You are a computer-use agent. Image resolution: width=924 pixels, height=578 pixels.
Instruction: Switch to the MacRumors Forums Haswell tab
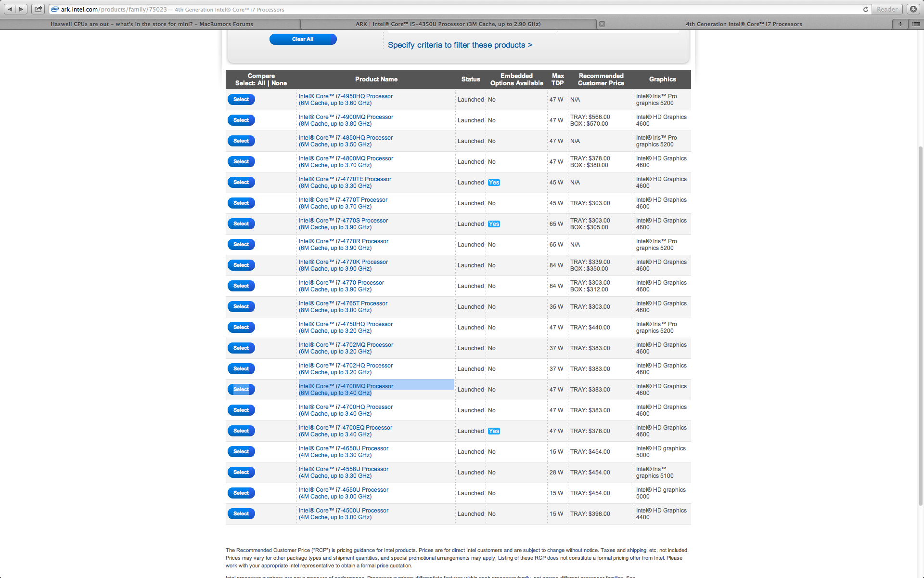click(x=152, y=24)
